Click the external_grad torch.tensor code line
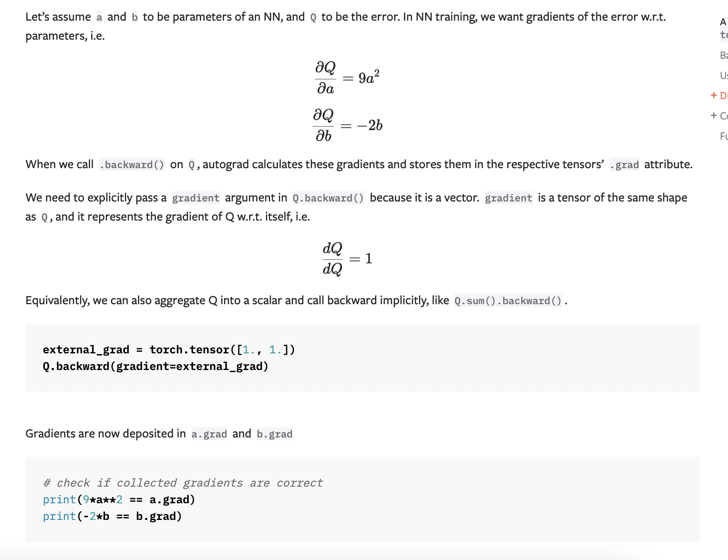Image resolution: width=728 pixels, height=560 pixels. tap(169, 349)
